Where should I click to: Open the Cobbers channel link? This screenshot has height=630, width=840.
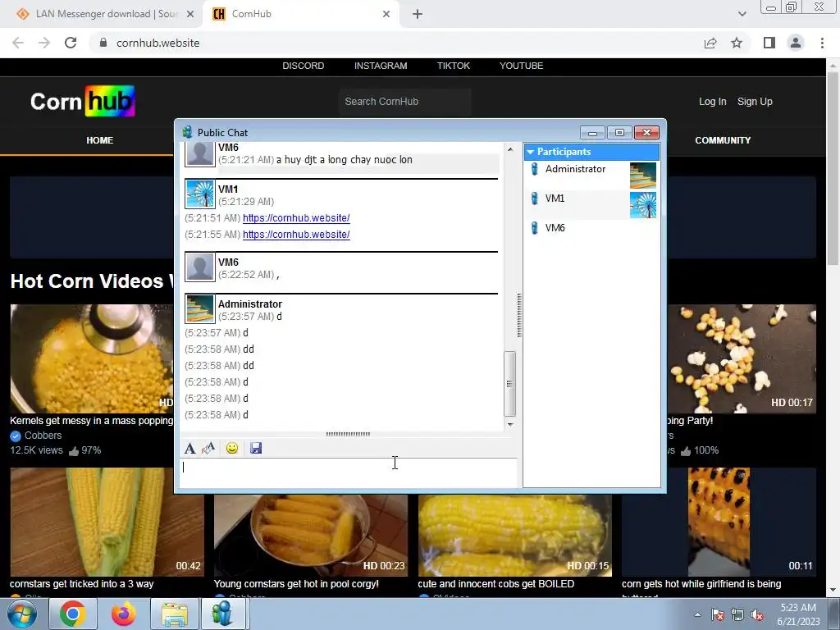(43, 436)
